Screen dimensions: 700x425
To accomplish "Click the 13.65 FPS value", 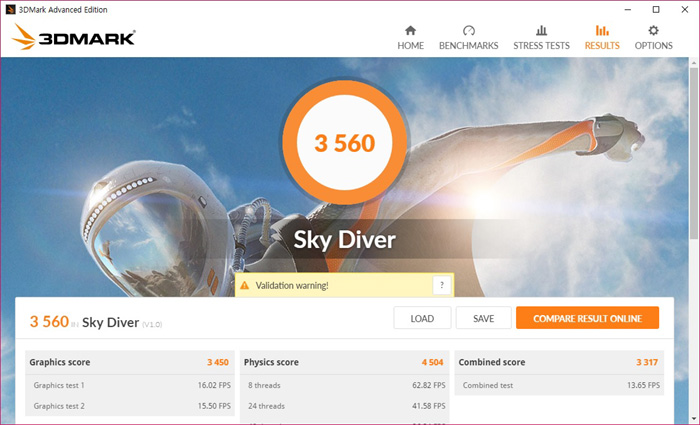I will tap(643, 385).
